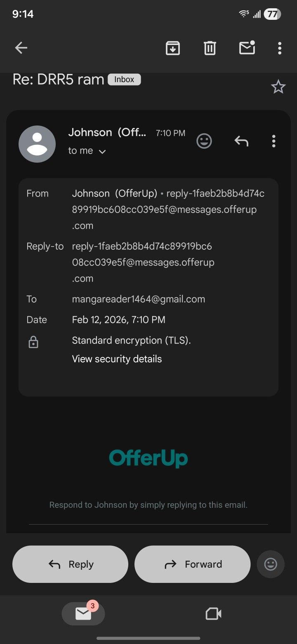Open emoji reaction button at bottom
This screenshot has height=644, width=297.
tap(271, 564)
